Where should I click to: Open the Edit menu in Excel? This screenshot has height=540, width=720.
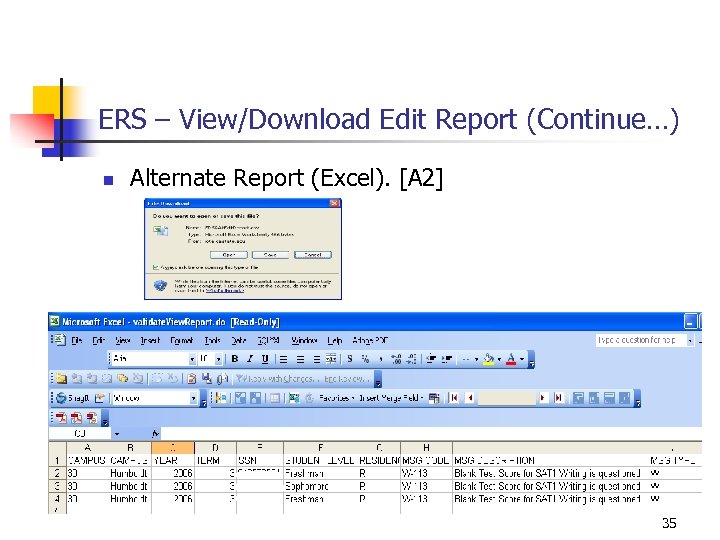coord(98,341)
